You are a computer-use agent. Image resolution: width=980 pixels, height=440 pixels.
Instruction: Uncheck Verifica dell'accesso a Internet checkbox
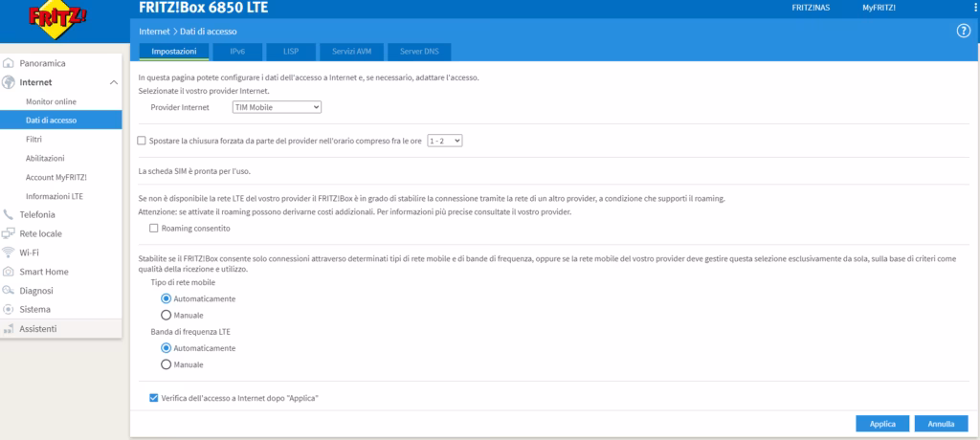[x=154, y=398]
